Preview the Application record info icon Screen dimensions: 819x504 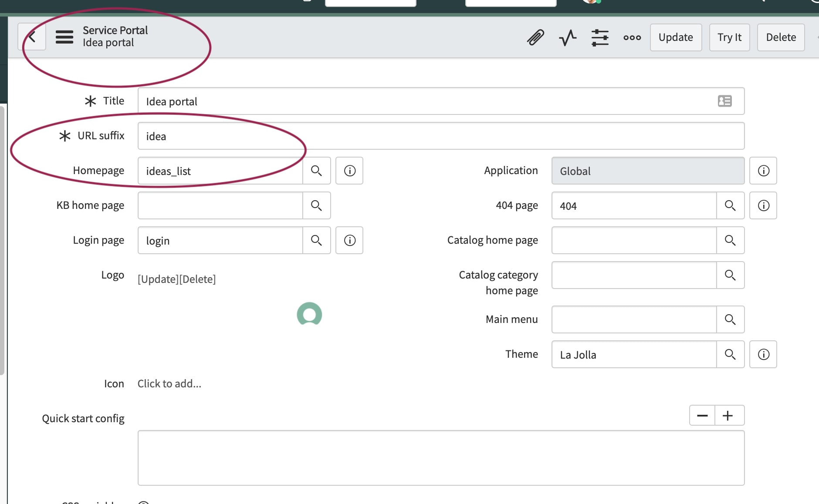tap(763, 171)
